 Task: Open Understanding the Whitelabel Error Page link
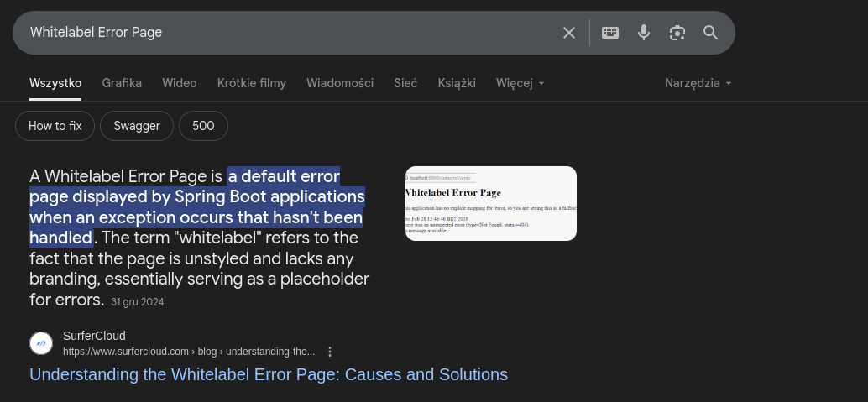tap(269, 374)
